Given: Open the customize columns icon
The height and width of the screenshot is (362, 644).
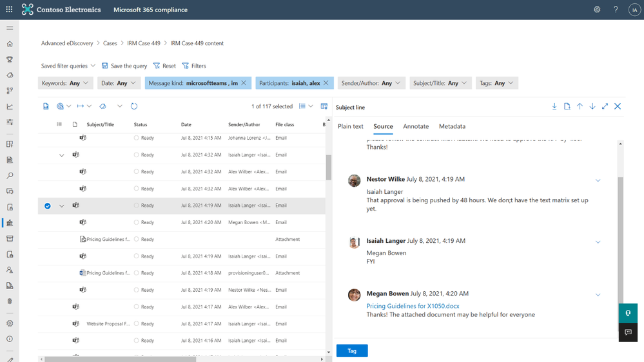Looking at the screenshot, I should point(324,106).
